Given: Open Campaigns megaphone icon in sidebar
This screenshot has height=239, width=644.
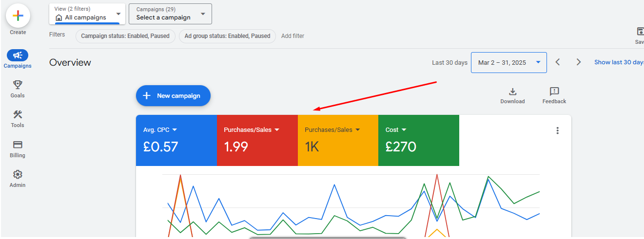Looking at the screenshot, I should tap(18, 55).
